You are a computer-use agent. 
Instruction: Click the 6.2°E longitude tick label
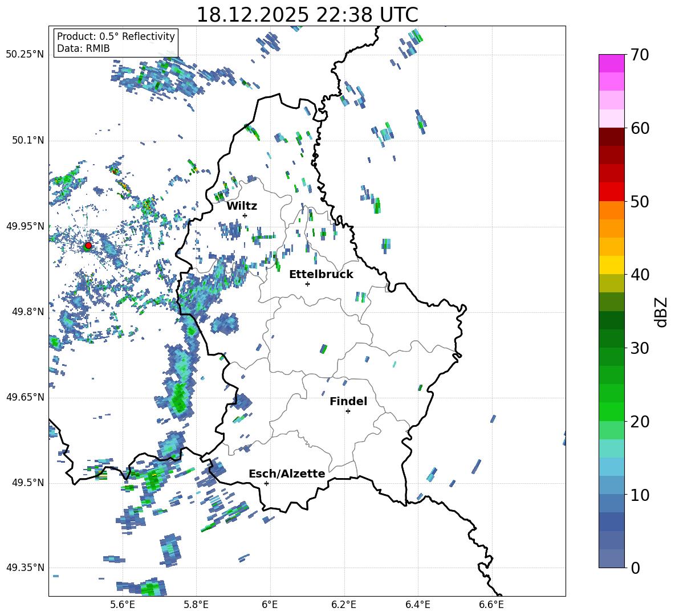coord(344,603)
